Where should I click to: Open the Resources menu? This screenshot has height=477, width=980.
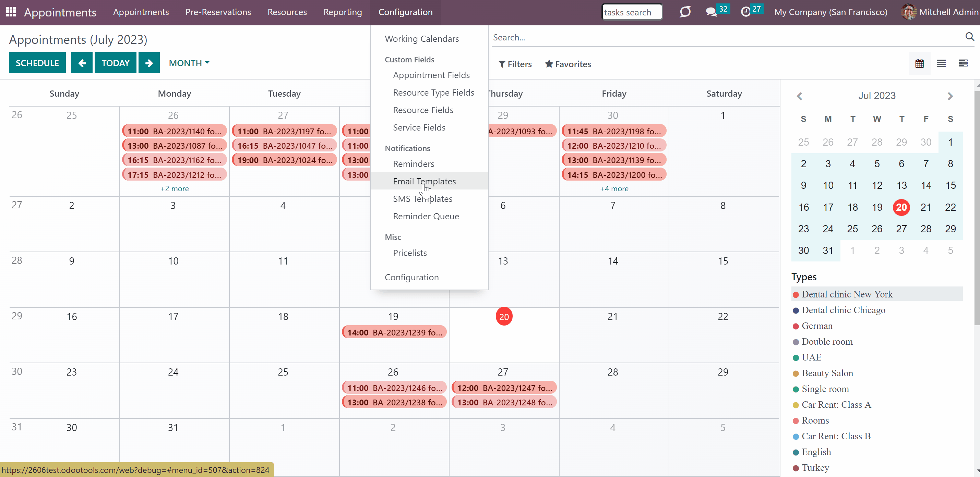point(287,12)
